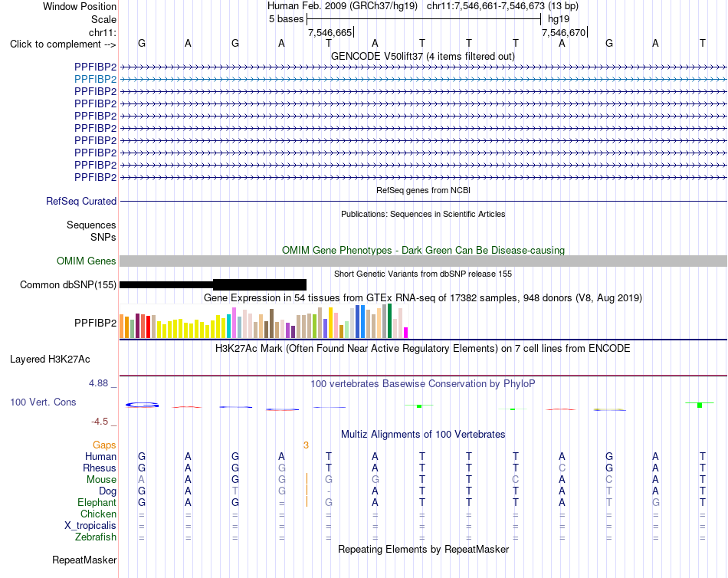Select the Dog species row label
728x578 pixels.
(107, 491)
